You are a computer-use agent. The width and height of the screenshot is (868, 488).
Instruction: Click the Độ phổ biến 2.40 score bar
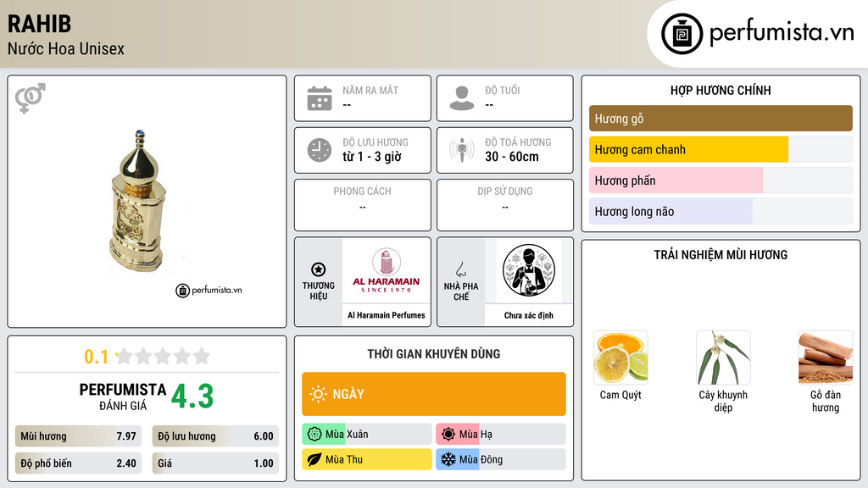(x=78, y=463)
